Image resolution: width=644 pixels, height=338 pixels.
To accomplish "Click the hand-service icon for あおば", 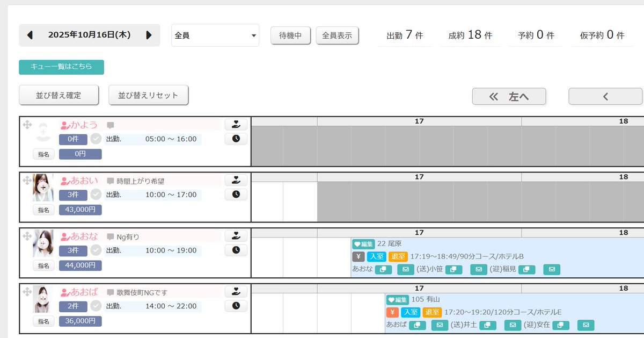I will point(236,292).
